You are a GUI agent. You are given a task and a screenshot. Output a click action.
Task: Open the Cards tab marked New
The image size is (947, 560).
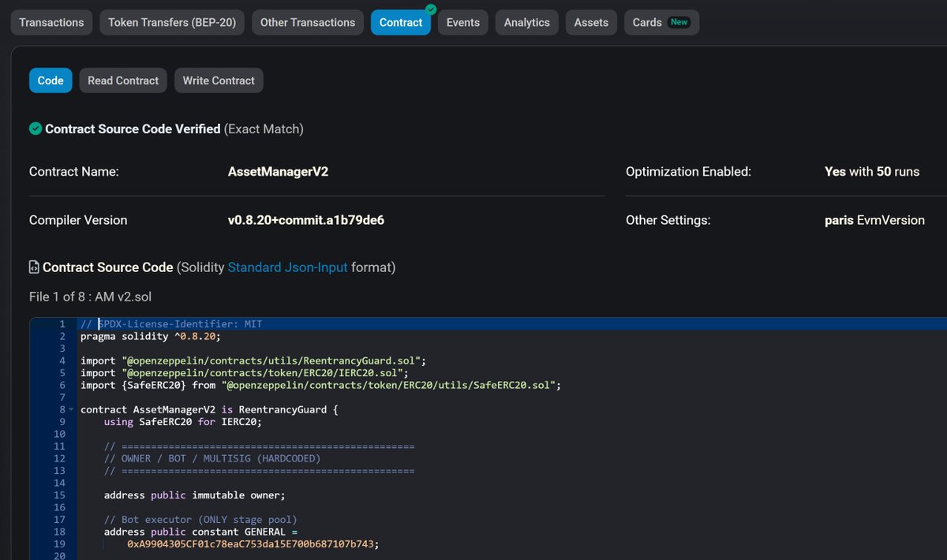click(661, 22)
